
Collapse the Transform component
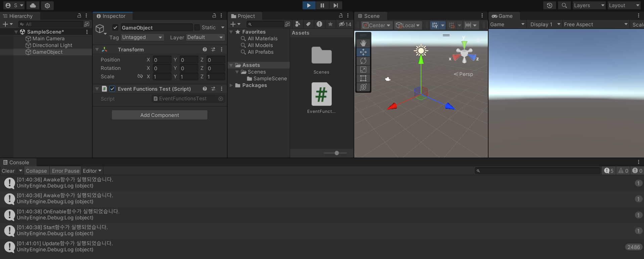point(97,49)
